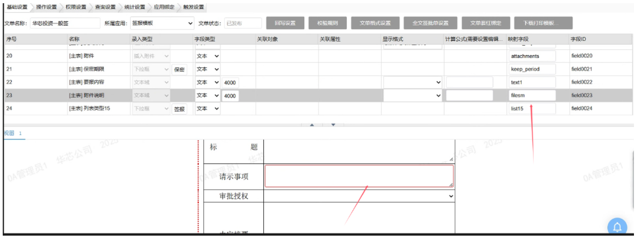The width and height of the screenshot is (644, 237).
Task: Go to the 触发设置 tab
Action: (x=194, y=7)
